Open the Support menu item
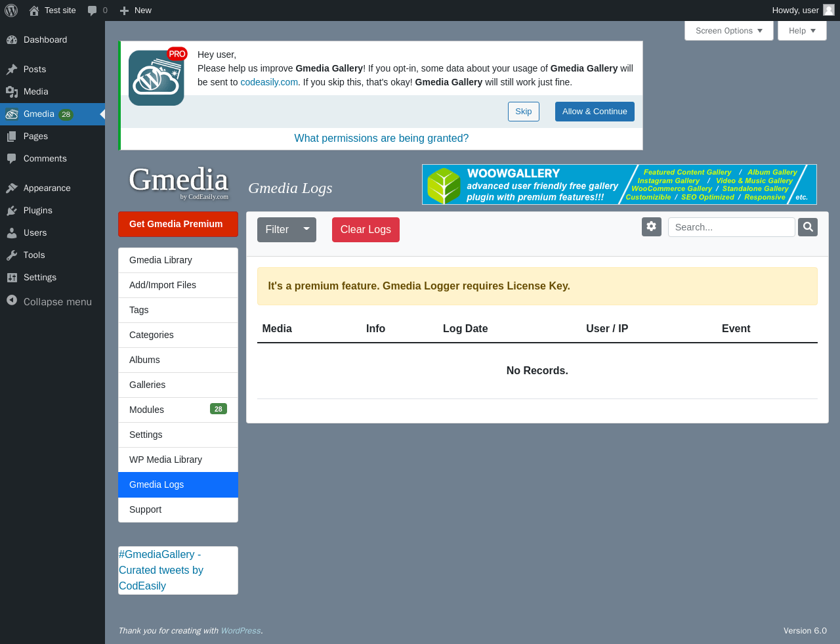This screenshot has height=644, width=840. coord(178,509)
